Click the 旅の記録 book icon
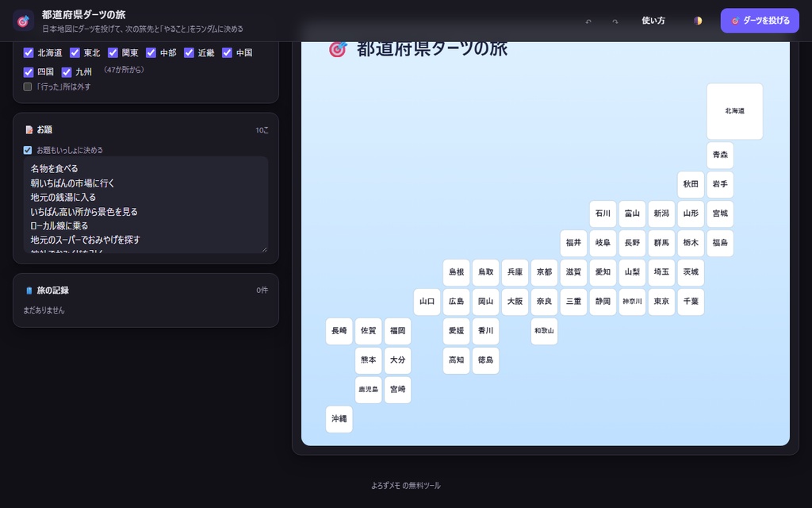 (29, 291)
